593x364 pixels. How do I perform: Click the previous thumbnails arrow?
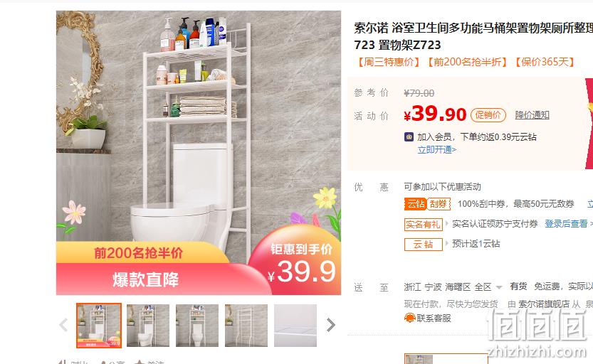(x=63, y=325)
